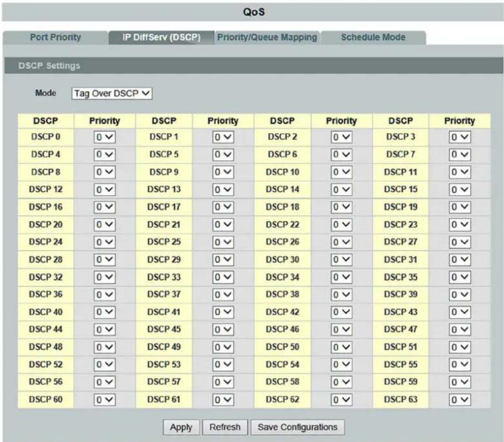Expand the DSCP 7 priority selector
Image resolution: width=504 pixels, height=442 pixels.
[x=460, y=155]
